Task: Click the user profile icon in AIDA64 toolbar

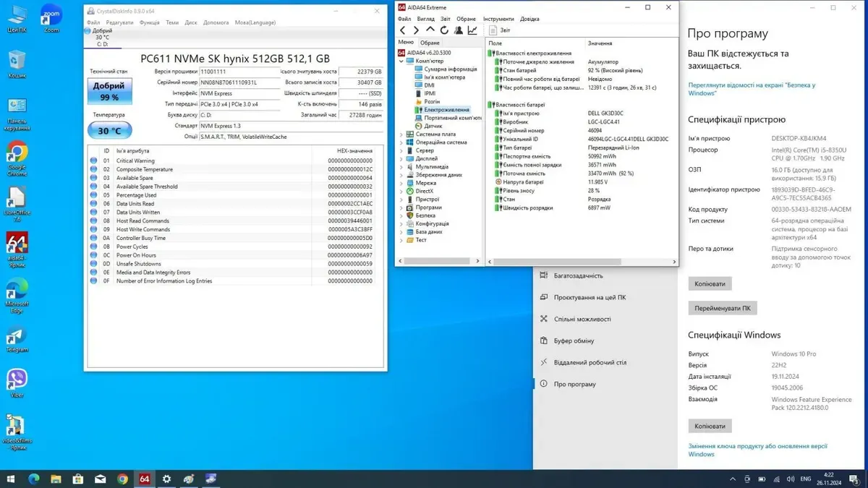Action: tap(459, 30)
